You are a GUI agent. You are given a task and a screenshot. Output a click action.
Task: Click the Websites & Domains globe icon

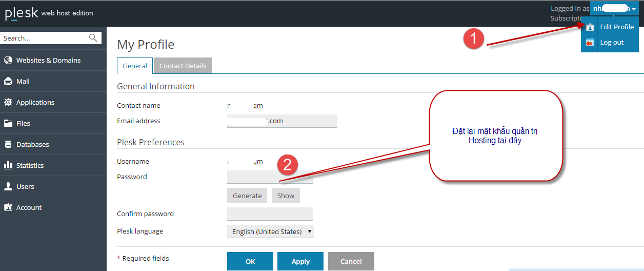[8, 60]
